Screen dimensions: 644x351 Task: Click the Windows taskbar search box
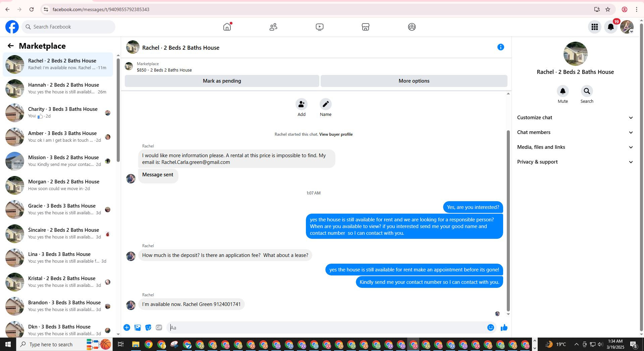64,344
